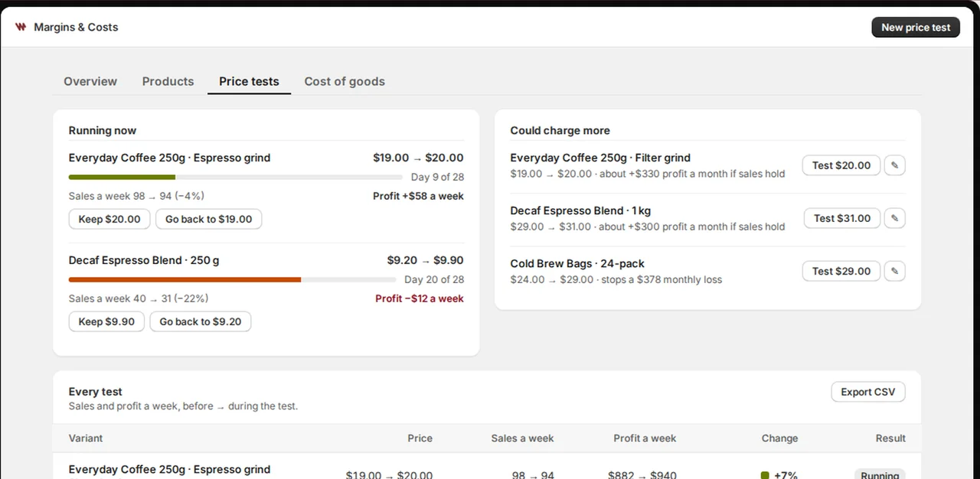Screen dimensions: 980x479
Task: Click the Running status badge in table
Action: [x=880, y=474]
